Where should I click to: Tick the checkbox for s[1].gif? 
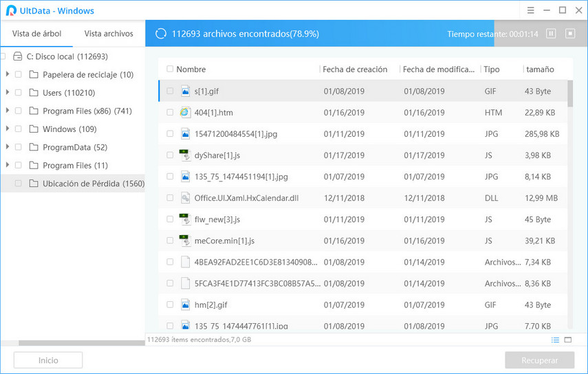(x=170, y=91)
